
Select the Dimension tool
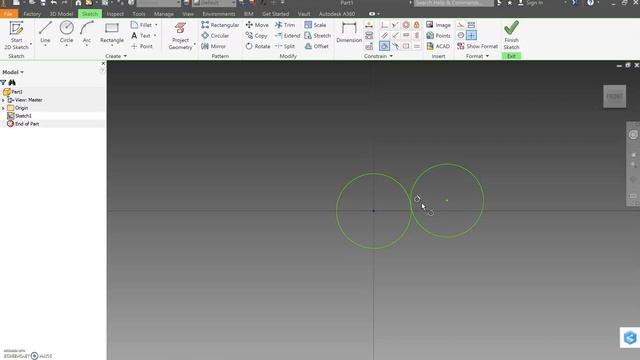click(x=349, y=33)
